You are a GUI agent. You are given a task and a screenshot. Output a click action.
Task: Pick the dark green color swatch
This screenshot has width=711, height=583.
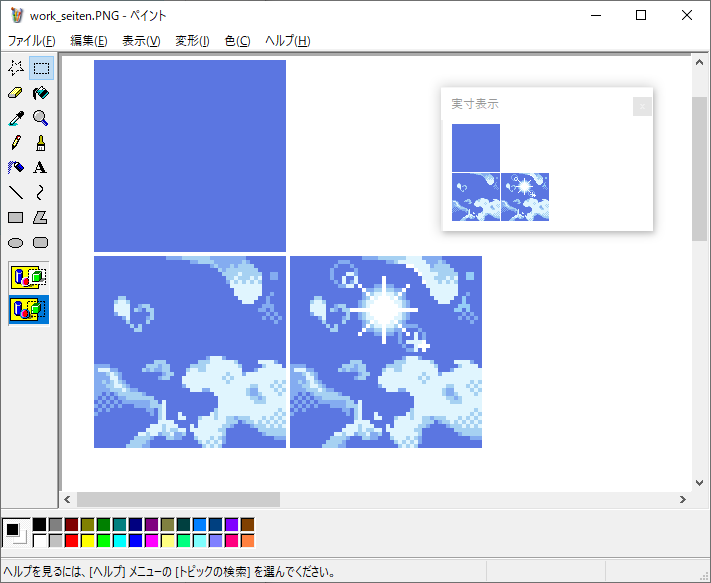103,525
